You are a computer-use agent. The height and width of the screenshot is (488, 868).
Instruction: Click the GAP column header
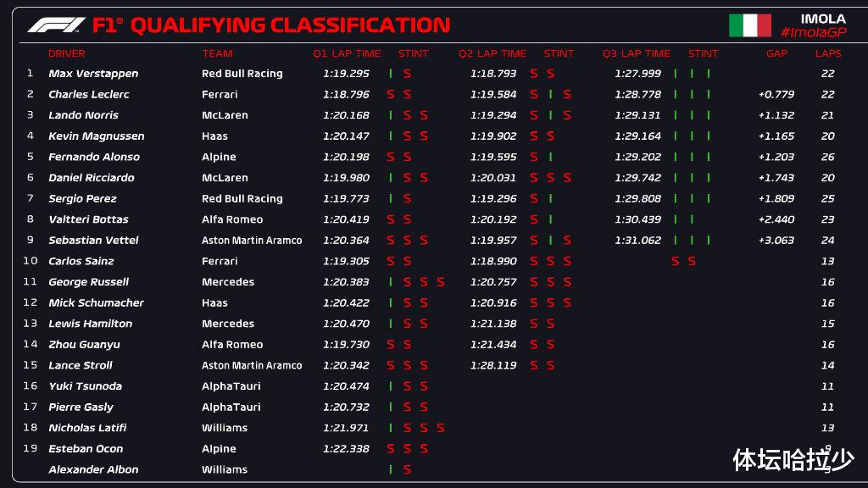pyautogui.click(x=776, y=53)
